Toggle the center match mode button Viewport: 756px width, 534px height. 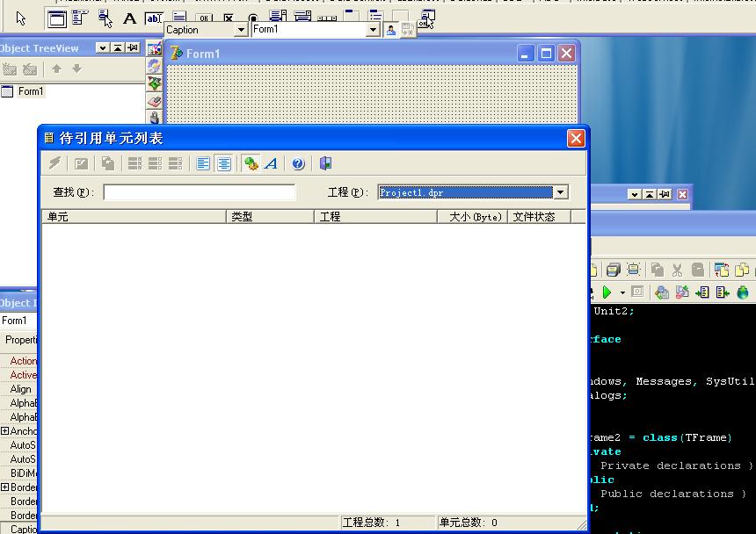(x=224, y=163)
